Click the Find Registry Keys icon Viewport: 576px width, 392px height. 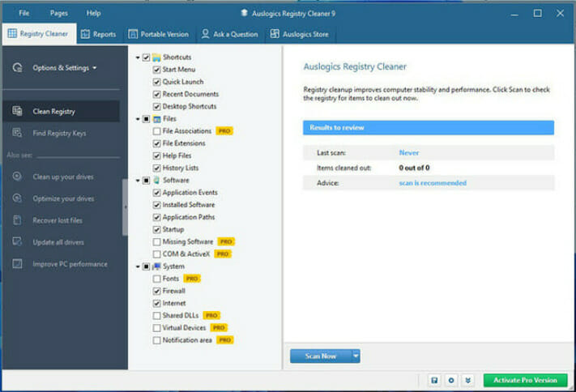[x=17, y=133]
